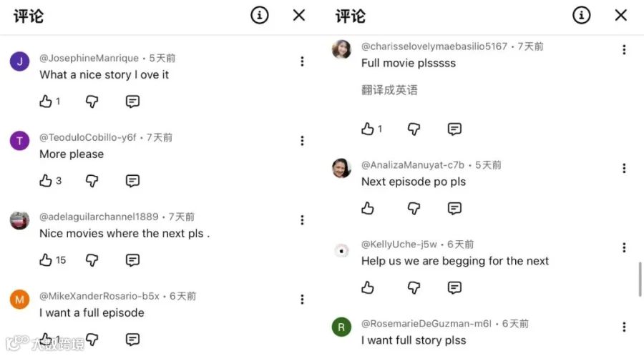
Task: Like AnalizaManuyat's "Next episode po pls" comment
Action: coord(368,208)
